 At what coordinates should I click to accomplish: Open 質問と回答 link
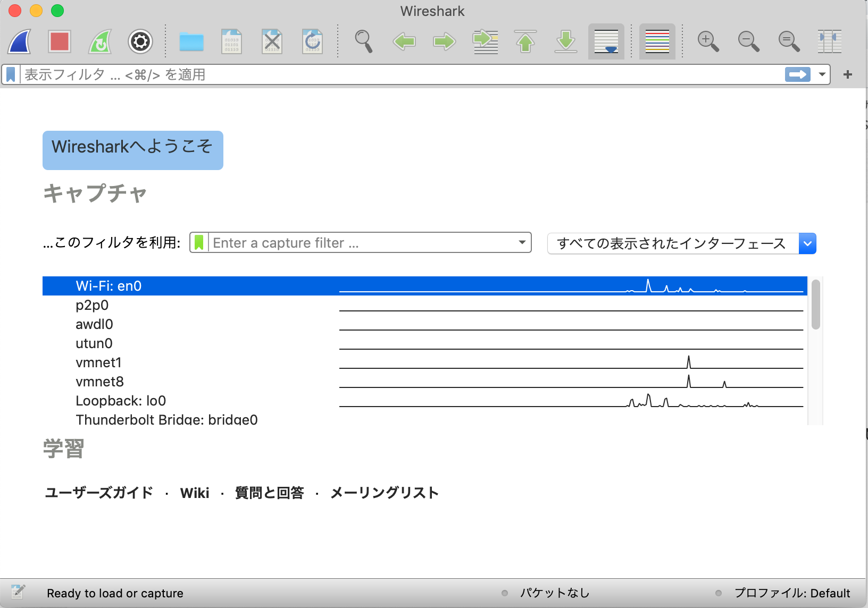pos(269,493)
